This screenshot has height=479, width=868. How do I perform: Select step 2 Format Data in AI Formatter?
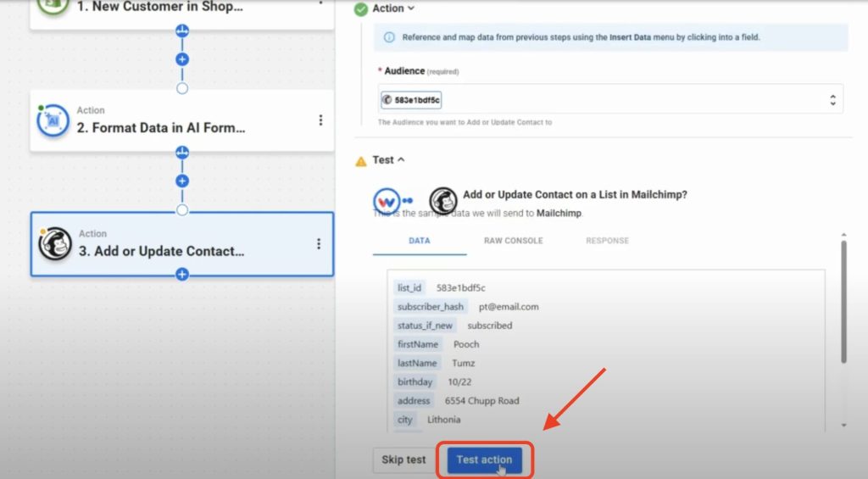(x=182, y=120)
